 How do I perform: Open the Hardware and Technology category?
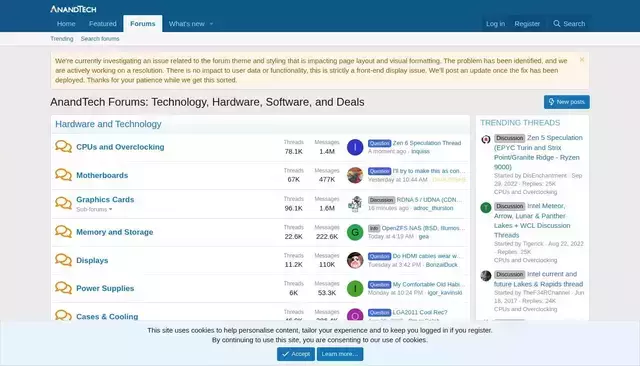(108, 124)
